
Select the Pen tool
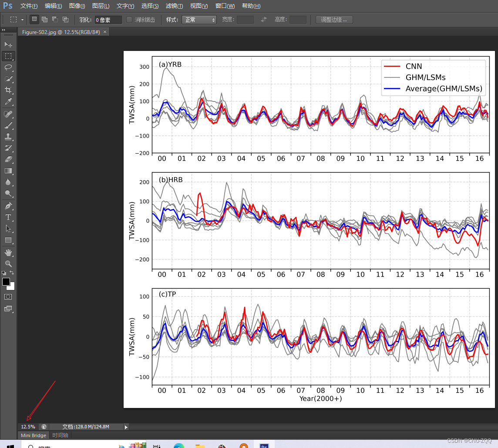coord(8,206)
